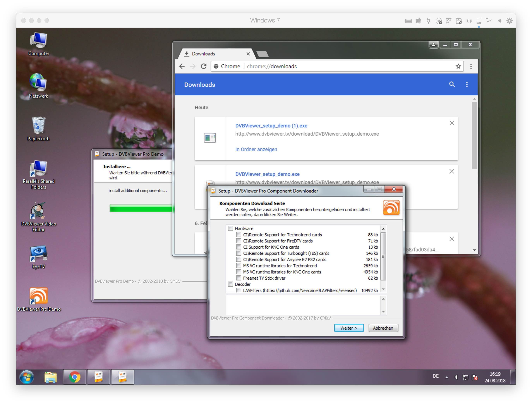The height and width of the screenshot is (404, 532).
Task: Click the Parallels sound icon in title bar
Action: pyautogui.click(x=469, y=21)
